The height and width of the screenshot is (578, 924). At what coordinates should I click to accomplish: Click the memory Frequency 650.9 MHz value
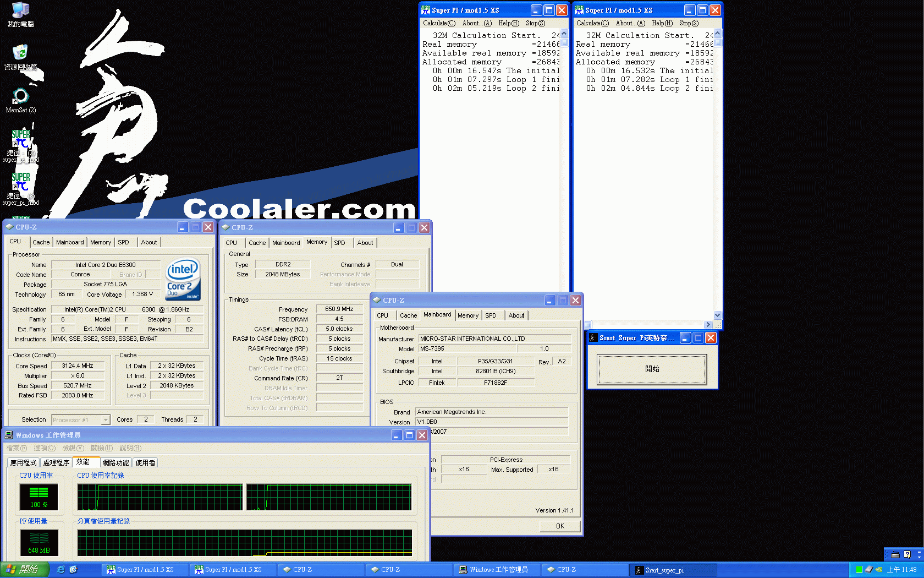click(x=339, y=309)
